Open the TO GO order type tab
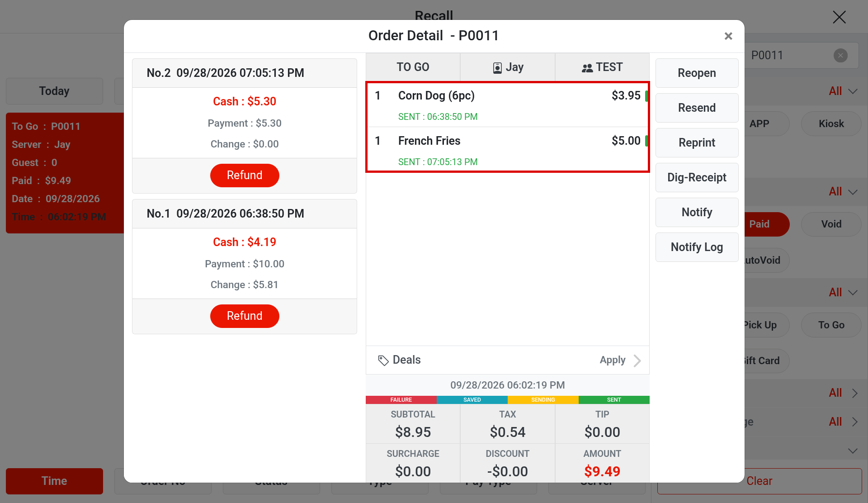This screenshot has height=503, width=868. coord(413,67)
